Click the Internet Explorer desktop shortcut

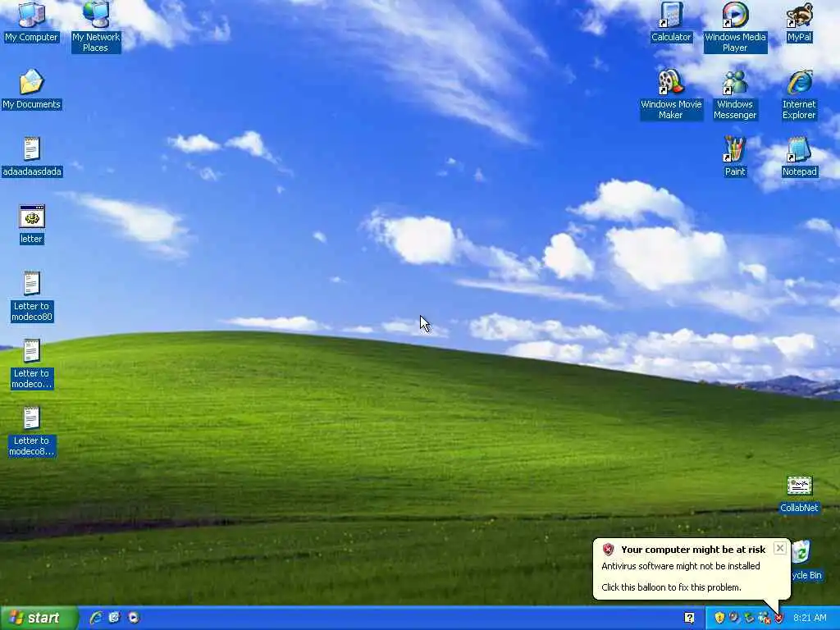tap(799, 94)
